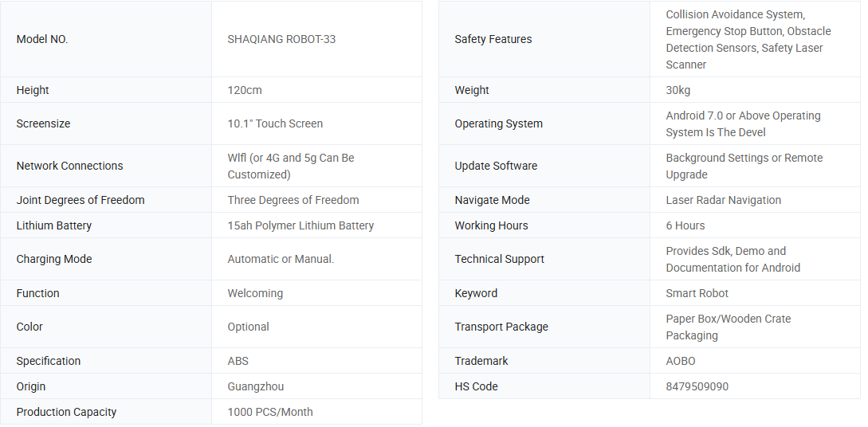868x427 pixels.
Task: Click the Network Connections label
Action: pos(69,166)
